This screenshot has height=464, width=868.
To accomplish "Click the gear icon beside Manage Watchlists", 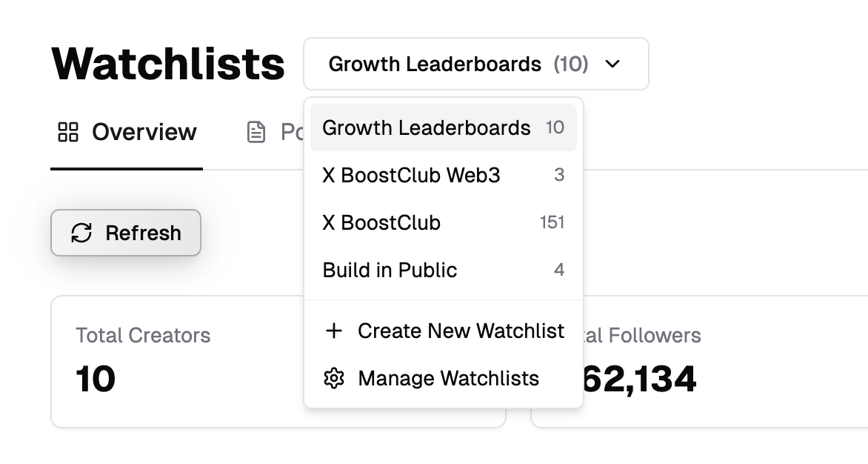I will point(334,379).
